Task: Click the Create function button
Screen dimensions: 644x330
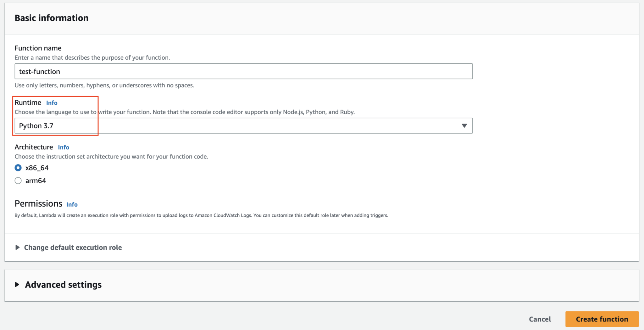Action: (602, 319)
